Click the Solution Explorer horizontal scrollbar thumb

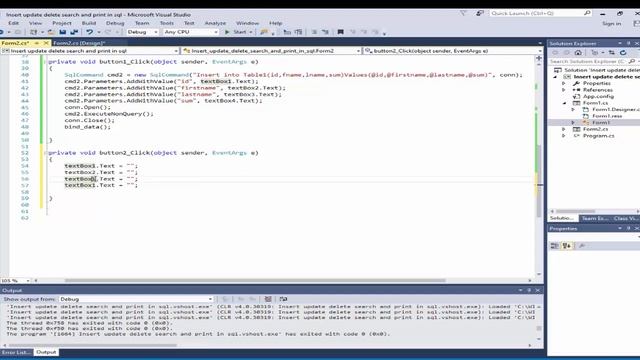click(576, 211)
